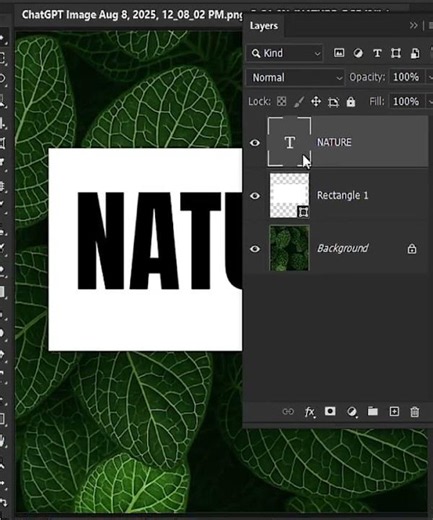
Task: Click the black NATU text on canvas
Action: (x=160, y=241)
